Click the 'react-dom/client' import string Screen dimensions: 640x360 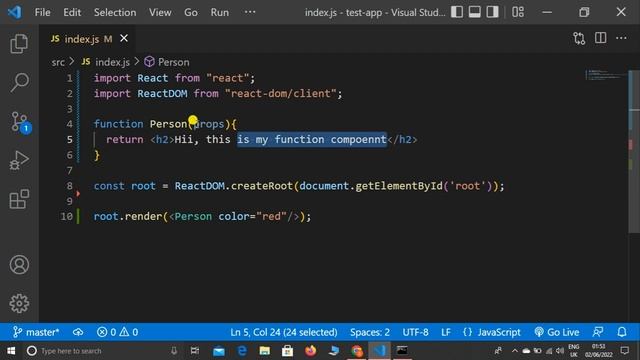[280, 93]
